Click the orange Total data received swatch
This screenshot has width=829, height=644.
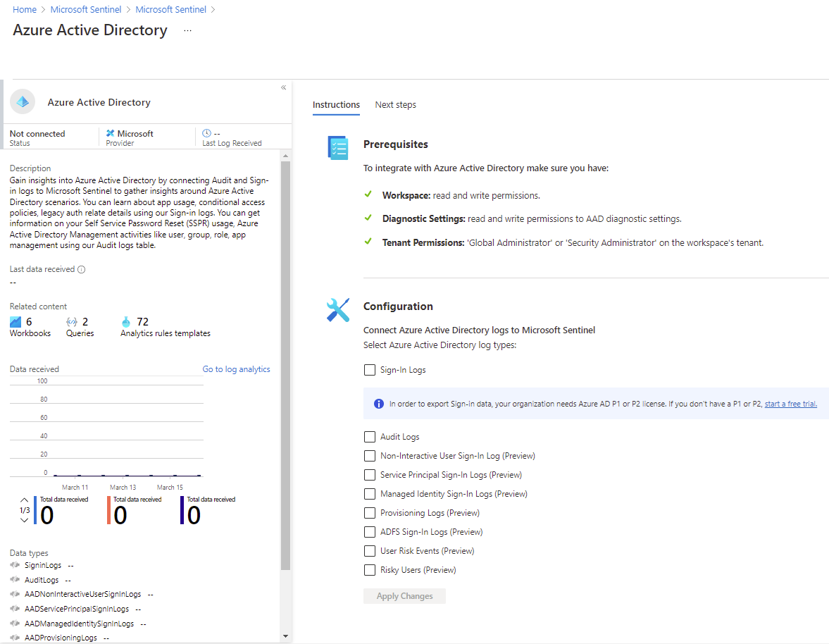[x=109, y=510]
